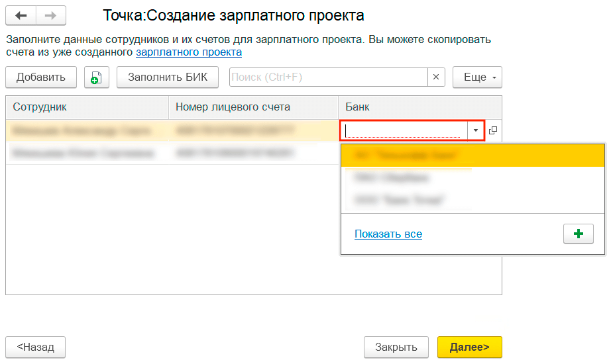Click the forward arrow navigation button

[51, 15]
